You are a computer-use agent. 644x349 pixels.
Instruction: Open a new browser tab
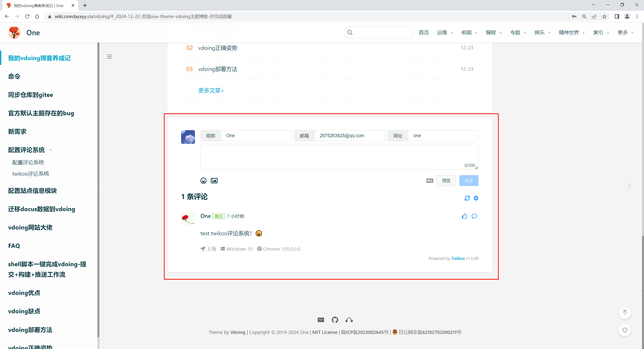click(x=85, y=5)
